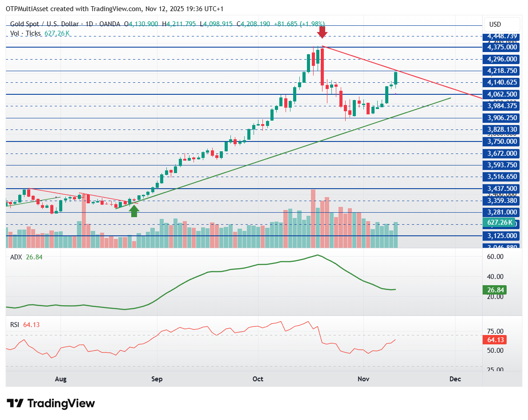Select the green up arrow marker near September lows
The height and width of the screenshot is (420, 528).
point(134,210)
